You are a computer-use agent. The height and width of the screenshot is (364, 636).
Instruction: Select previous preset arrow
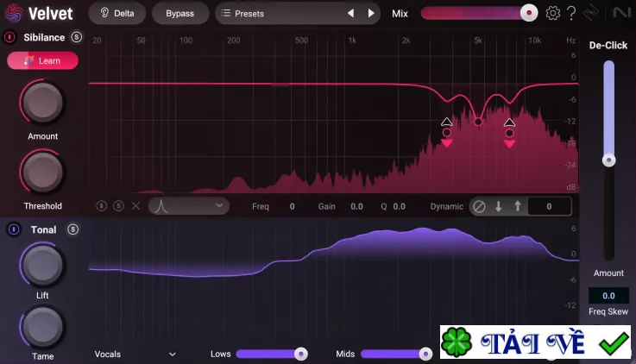pos(351,14)
